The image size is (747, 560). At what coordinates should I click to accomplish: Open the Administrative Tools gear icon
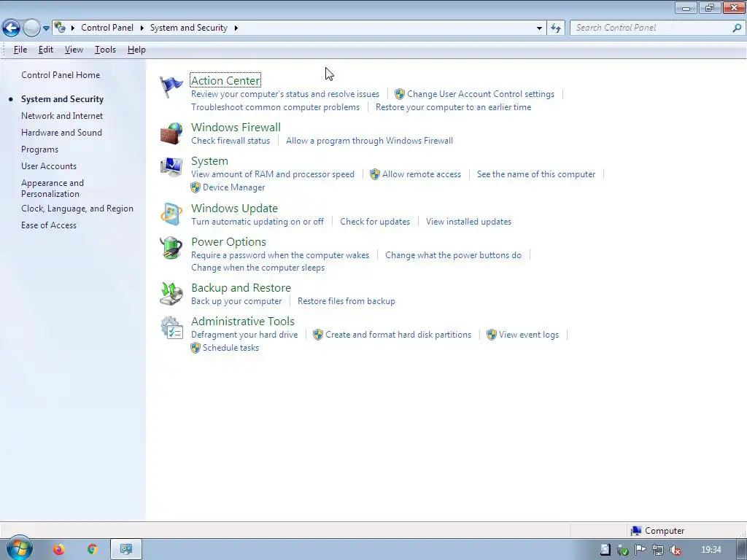point(171,327)
